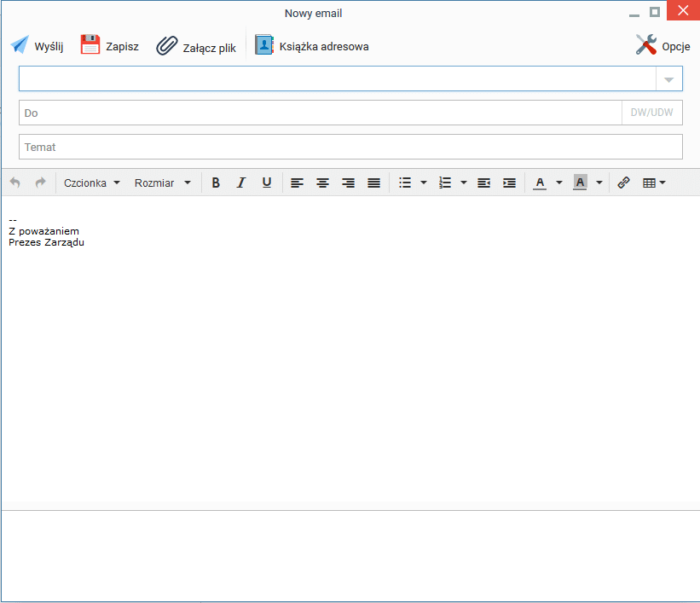
Task: Open bullet list style dropdown arrow
Action: tap(424, 183)
